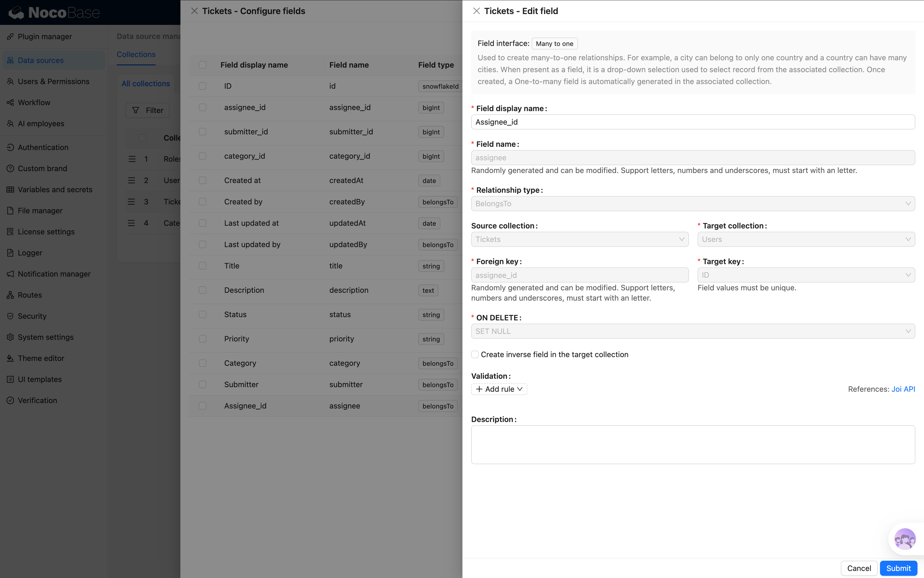Open Users & Permissions menu item
The height and width of the screenshot is (578, 924).
click(53, 81)
